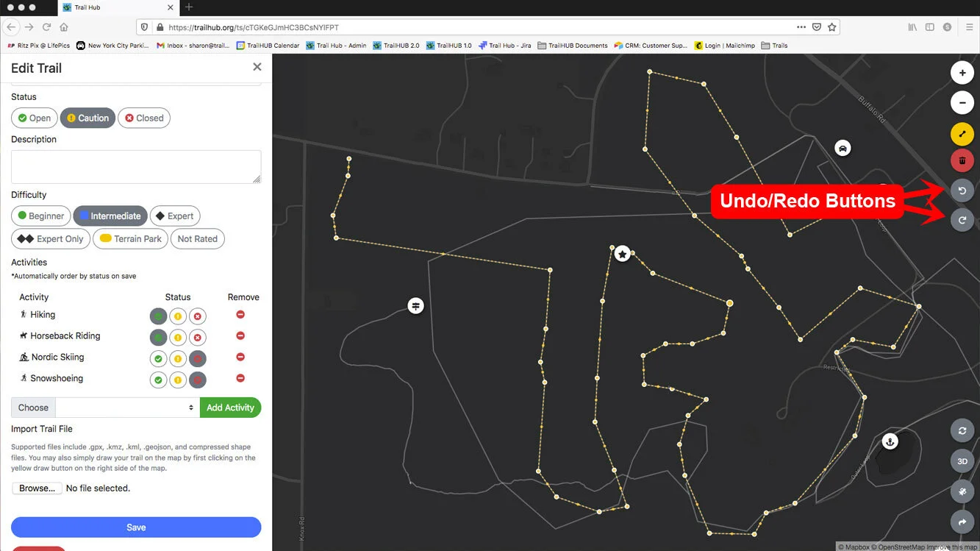Toggle the 3D map view

coord(962,461)
